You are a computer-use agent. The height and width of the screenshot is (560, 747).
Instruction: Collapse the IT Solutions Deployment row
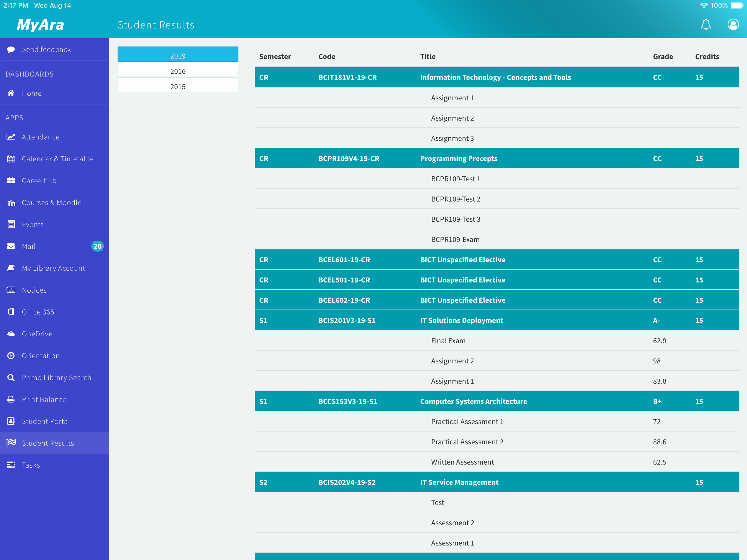(497, 320)
